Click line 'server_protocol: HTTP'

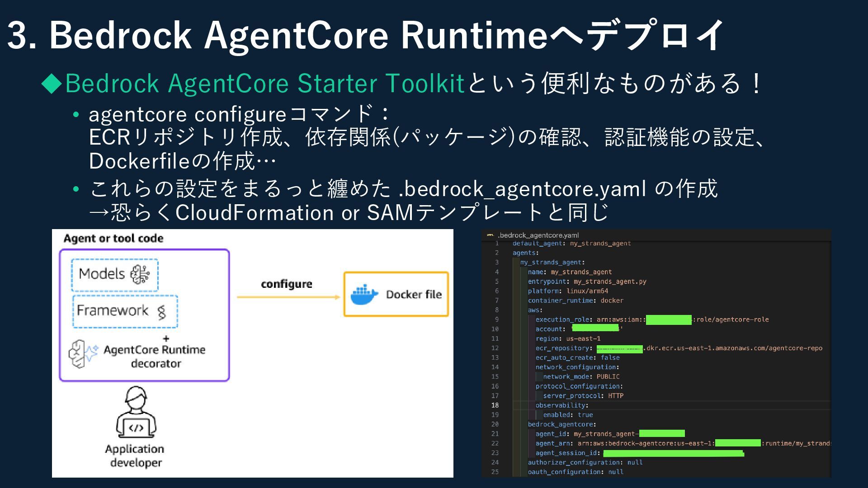click(x=583, y=396)
